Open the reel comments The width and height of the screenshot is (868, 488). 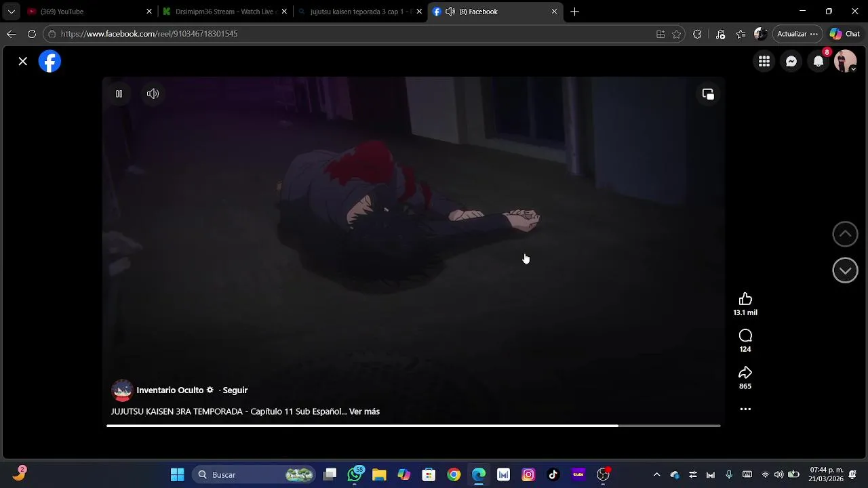pyautogui.click(x=745, y=335)
